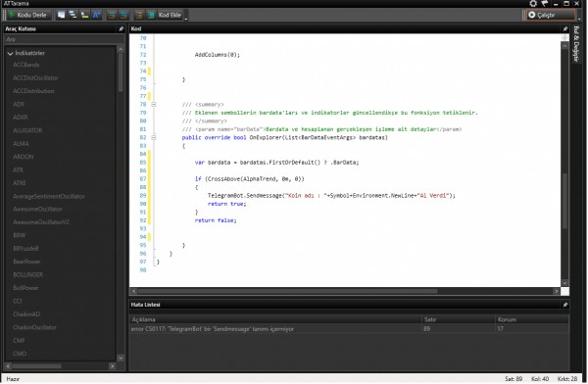The height and width of the screenshot is (384, 588).
Task: Select the CS0117 error row in Hata Listesi
Action: click(349, 329)
